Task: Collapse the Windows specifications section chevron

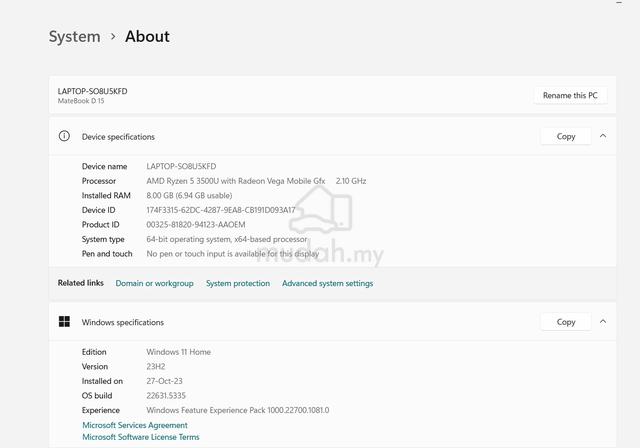Action: [x=603, y=322]
